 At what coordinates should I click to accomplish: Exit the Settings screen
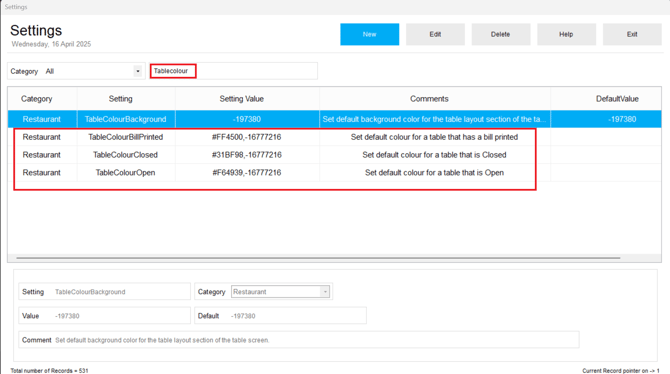(632, 34)
